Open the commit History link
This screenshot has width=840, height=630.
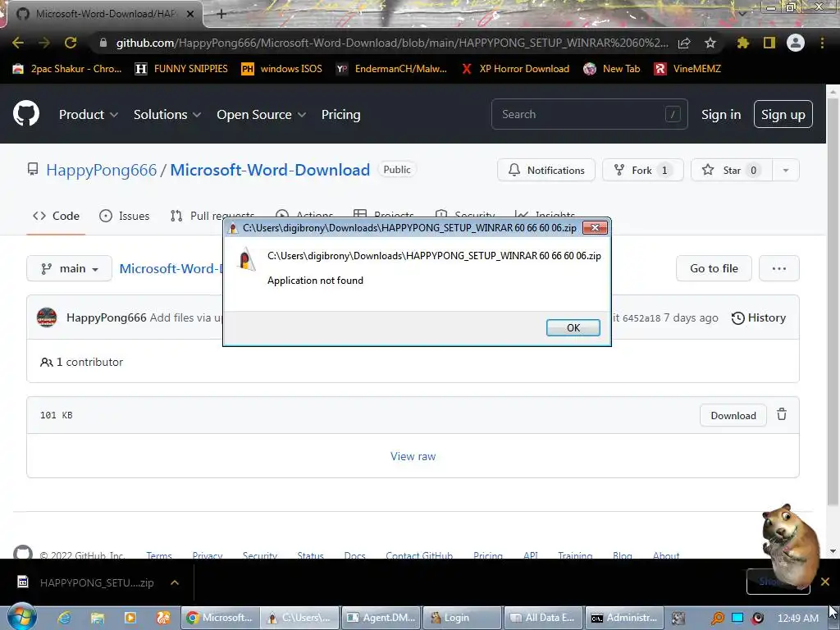coord(759,317)
